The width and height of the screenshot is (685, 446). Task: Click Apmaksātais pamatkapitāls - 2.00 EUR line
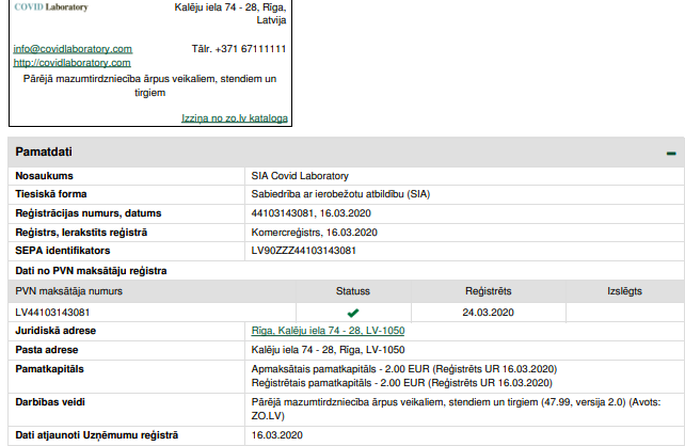(404, 369)
